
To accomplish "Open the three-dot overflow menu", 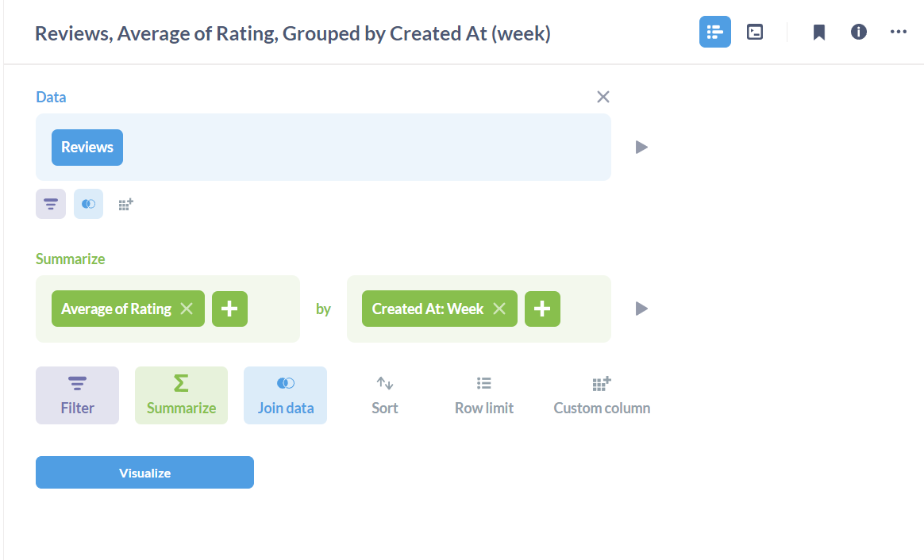I will pos(898,32).
